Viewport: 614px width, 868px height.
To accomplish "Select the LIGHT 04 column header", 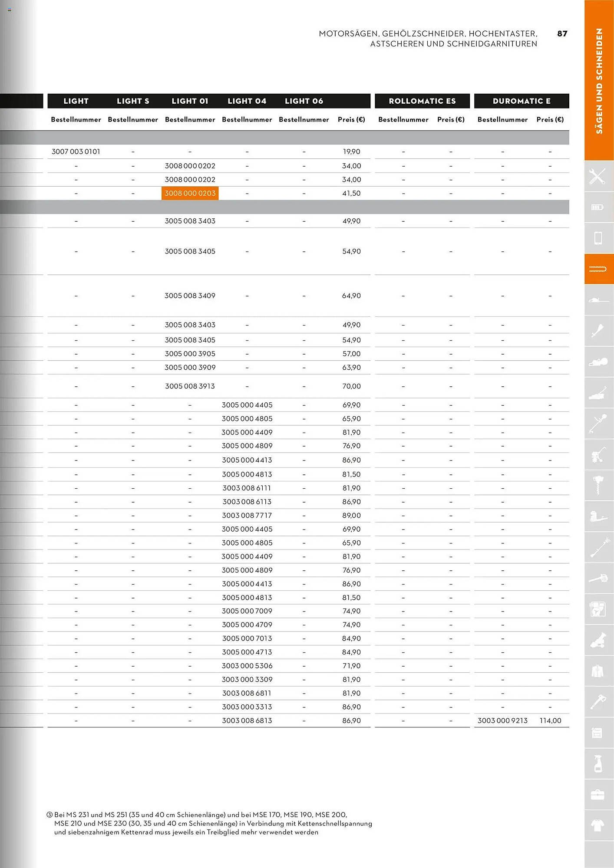I will tap(247, 101).
